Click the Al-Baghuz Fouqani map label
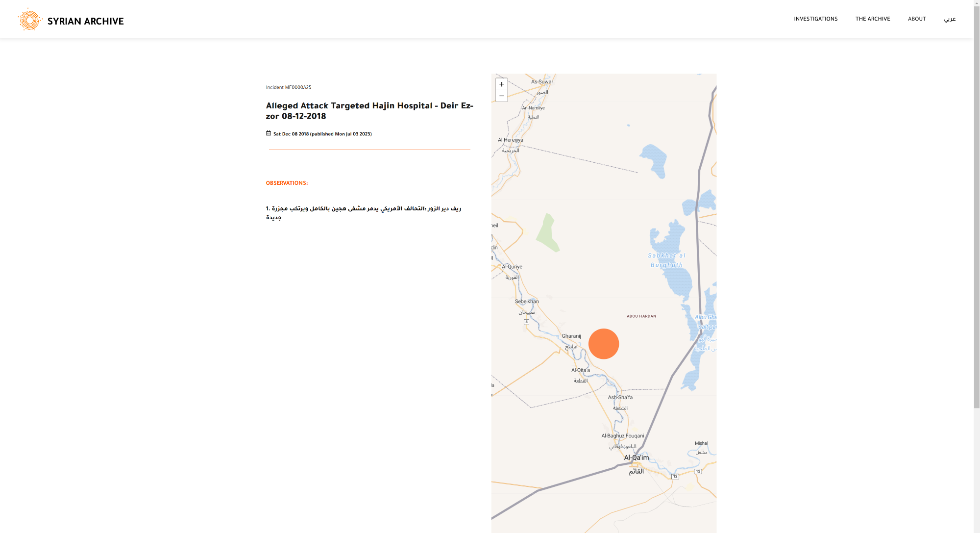Image resolution: width=980 pixels, height=533 pixels. coord(622,436)
